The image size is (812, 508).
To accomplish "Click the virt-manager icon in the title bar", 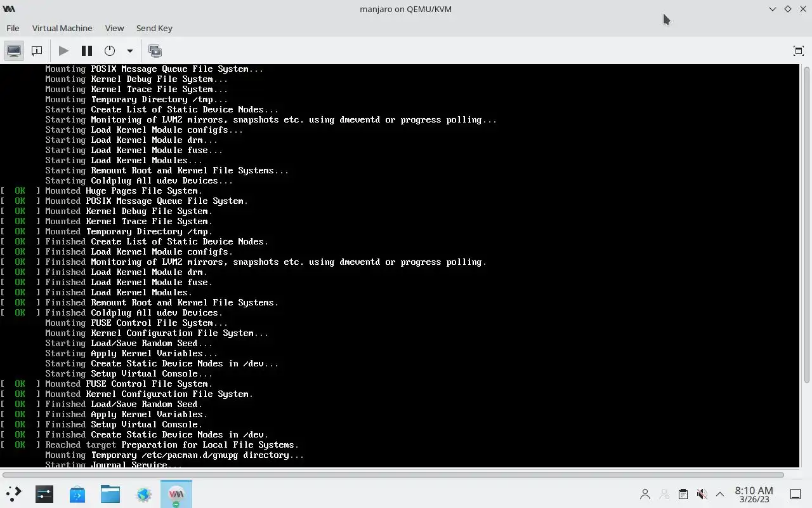I will (x=9, y=9).
